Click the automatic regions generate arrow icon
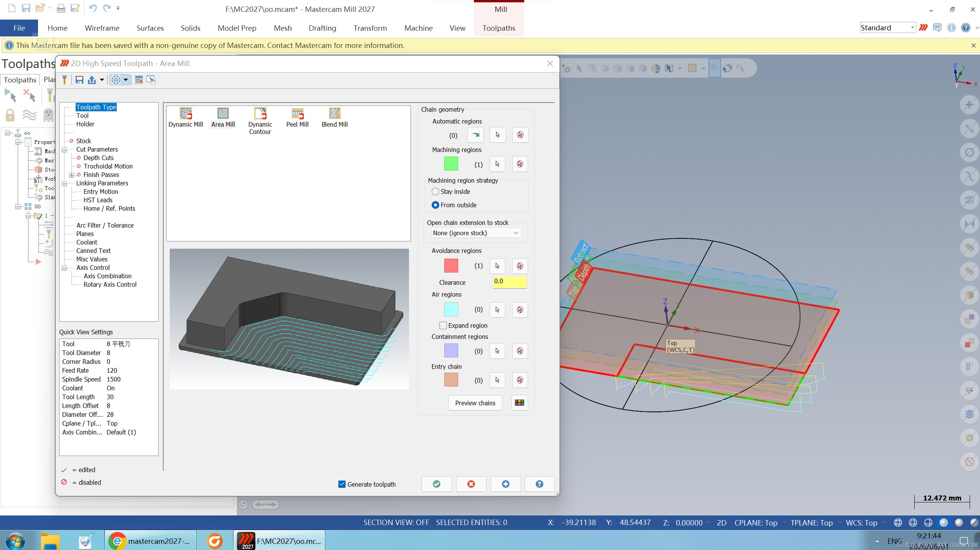980x550 pixels. 475,135
